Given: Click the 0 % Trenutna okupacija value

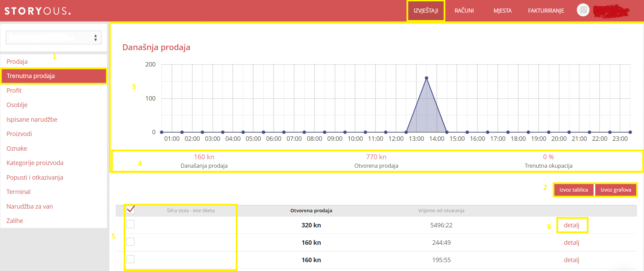Looking at the screenshot, I should point(548,157).
